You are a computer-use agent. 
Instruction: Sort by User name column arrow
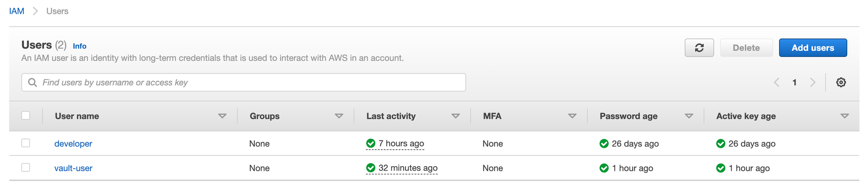[222, 116]
